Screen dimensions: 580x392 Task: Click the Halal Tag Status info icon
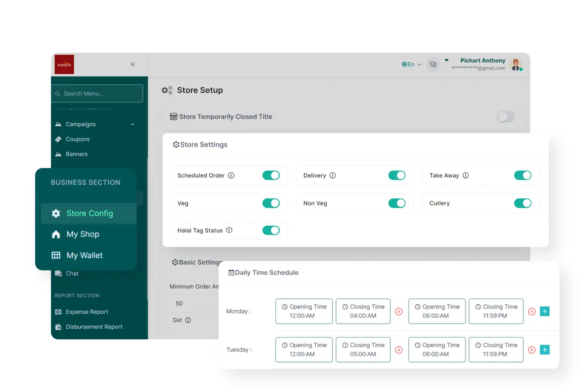[x=229, y=230]
